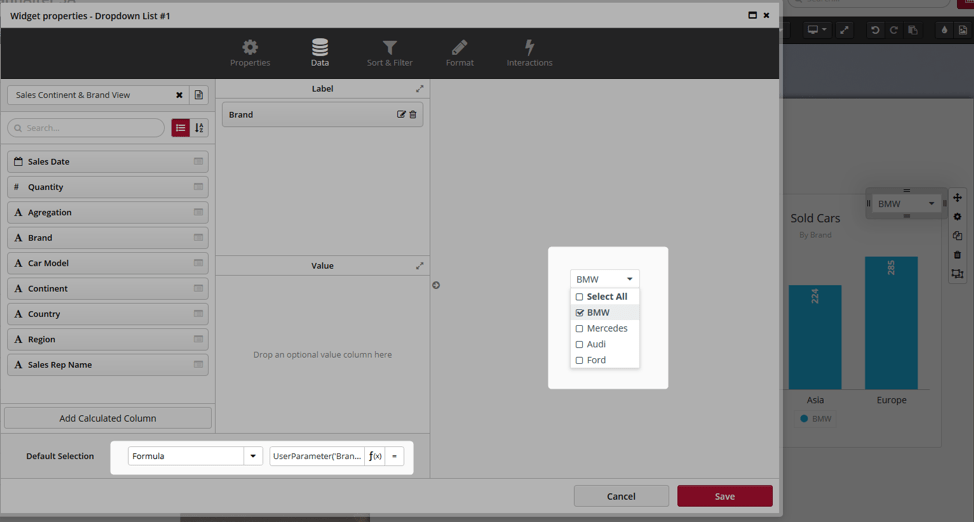Clear the Sales Continent & Brand View selection

(179, 95)
